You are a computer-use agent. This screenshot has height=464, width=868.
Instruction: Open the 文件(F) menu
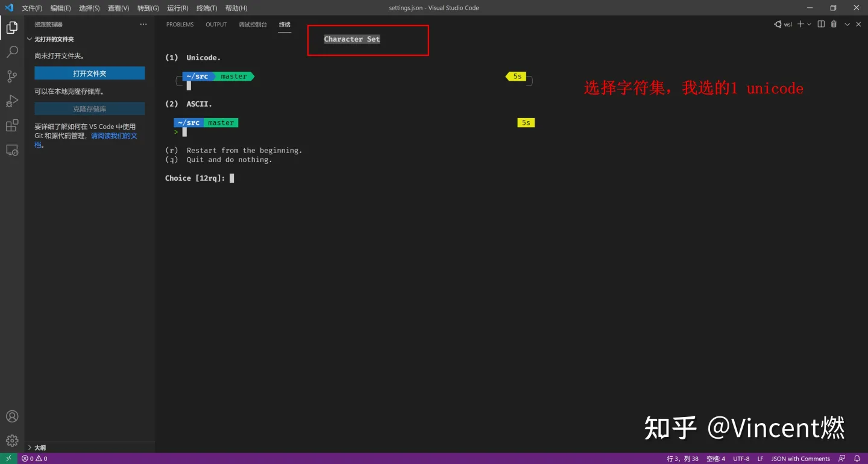pyautogui.click(x=32, y=8)
